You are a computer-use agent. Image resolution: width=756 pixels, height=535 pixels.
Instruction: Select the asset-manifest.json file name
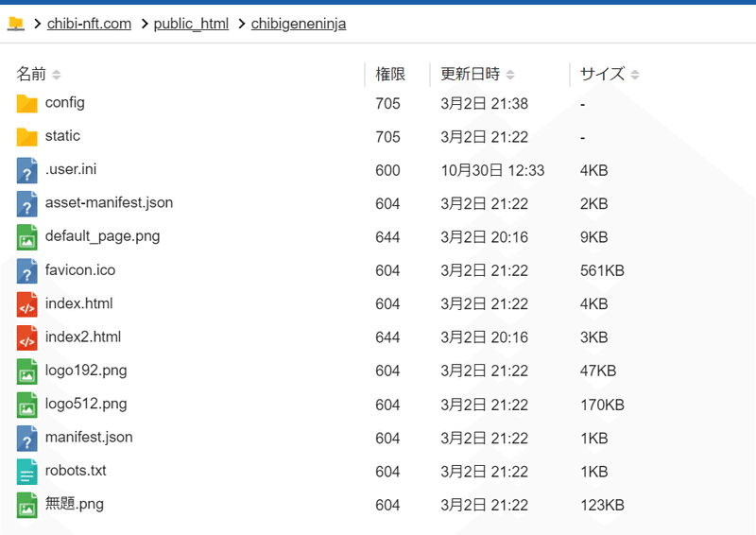(109, 202)
